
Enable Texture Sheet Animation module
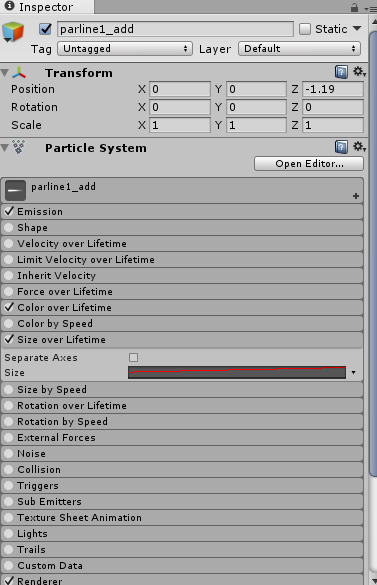pos(9,518)
